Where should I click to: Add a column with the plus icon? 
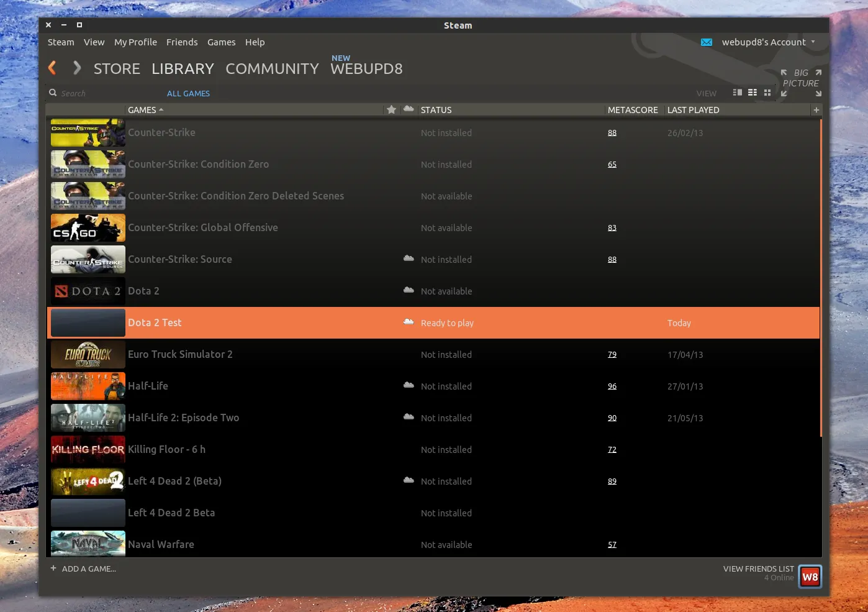pyautogui.click(x=816, y=109)
